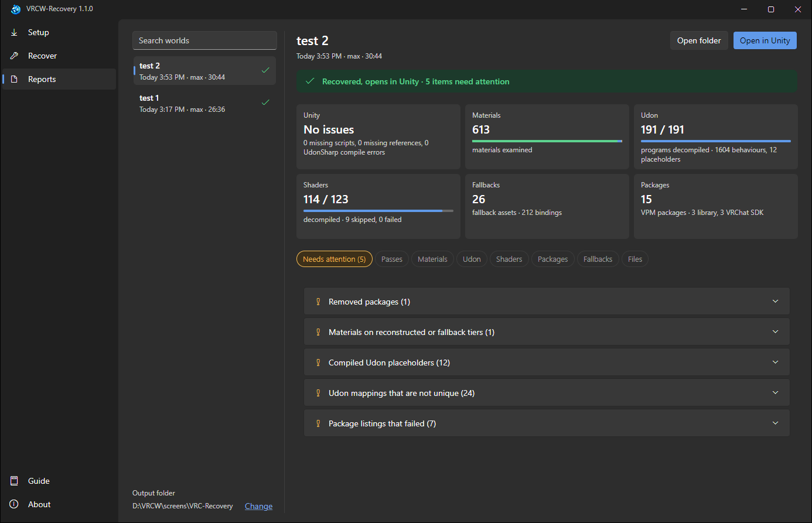The height and width of the screenshot is (523, 812).
Task: Click the Unity No issues summary card
Action: tap(378, 137)
